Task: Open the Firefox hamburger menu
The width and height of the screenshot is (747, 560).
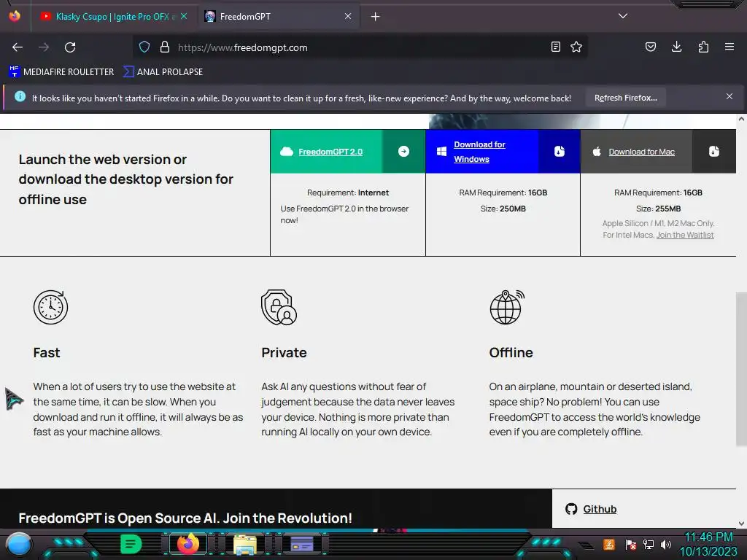Action: click(729, 47)
